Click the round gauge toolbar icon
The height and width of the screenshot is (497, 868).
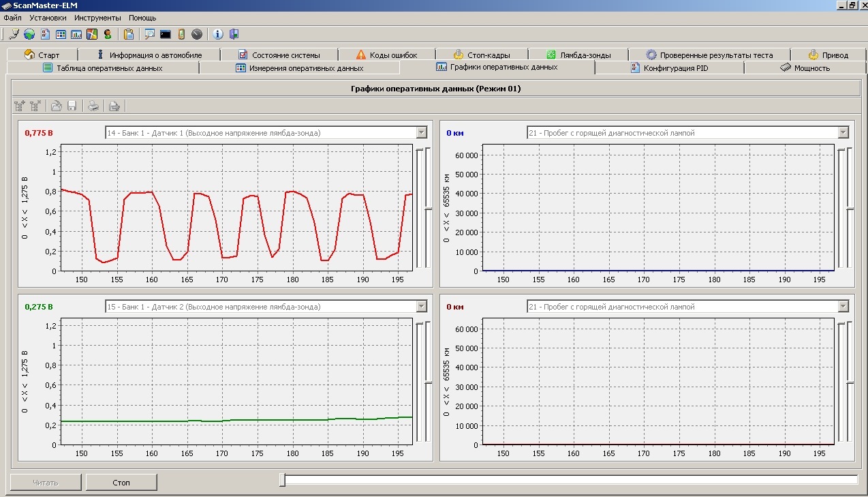point(197,34)
